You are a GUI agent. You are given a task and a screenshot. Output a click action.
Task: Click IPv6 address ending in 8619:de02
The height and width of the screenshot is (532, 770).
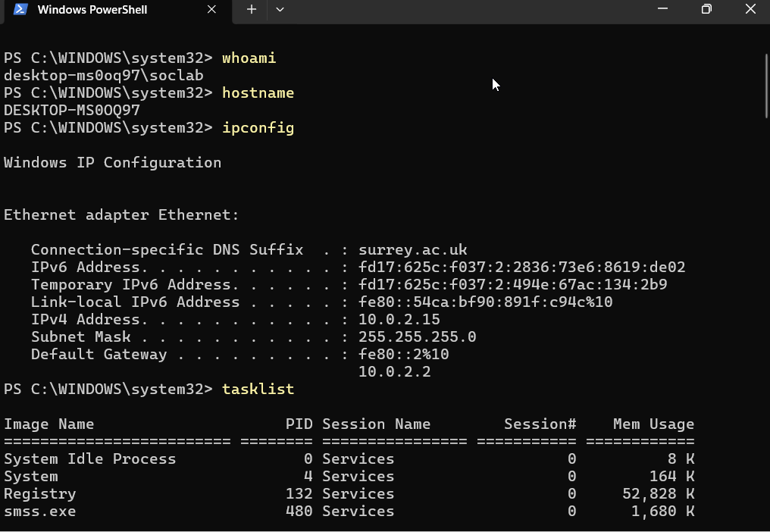point(521,268)
